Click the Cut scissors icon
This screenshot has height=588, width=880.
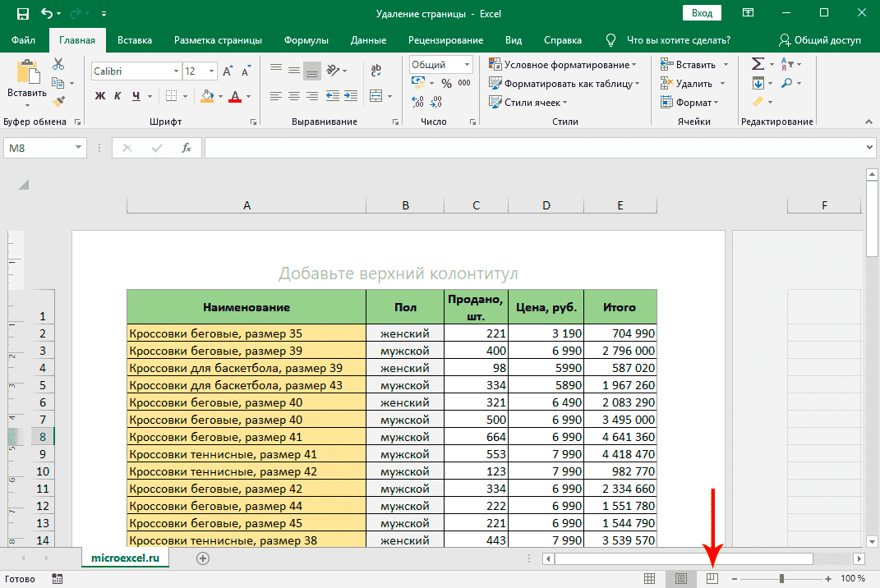coord(58,65)
